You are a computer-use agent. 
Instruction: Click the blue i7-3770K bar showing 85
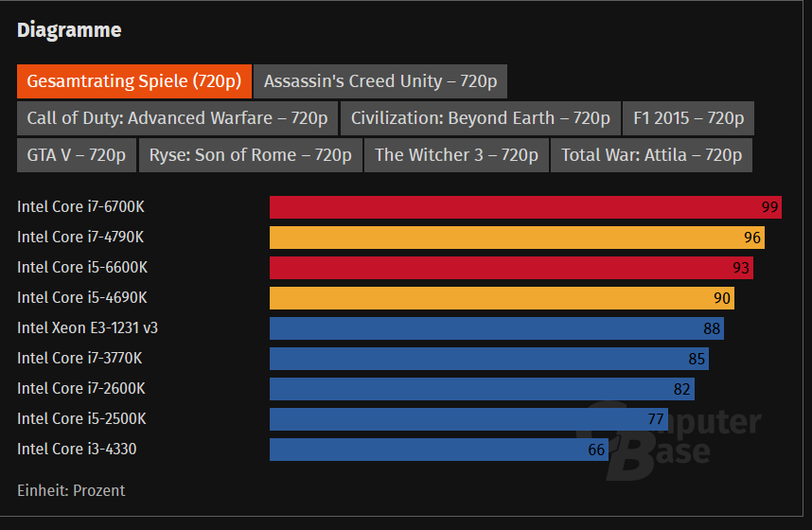point(489,359)
